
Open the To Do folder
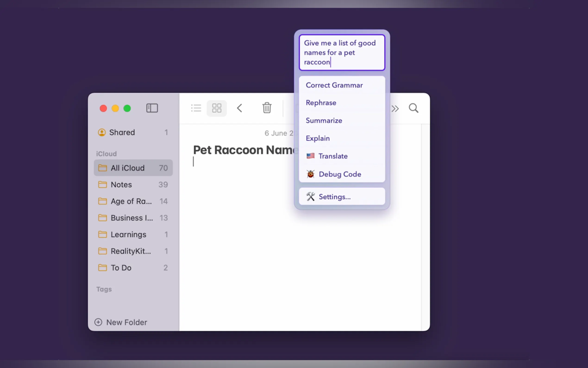coord(121,268)
